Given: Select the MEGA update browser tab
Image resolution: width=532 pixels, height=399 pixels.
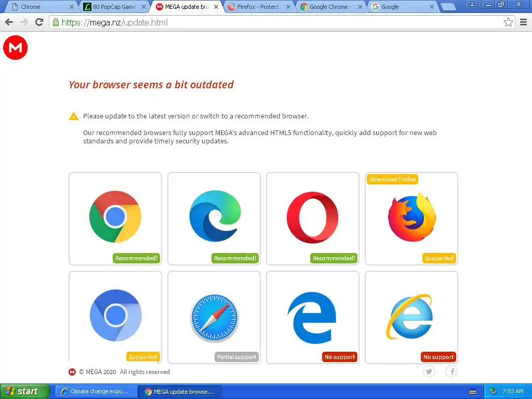Looking at the screenshot, I should coord(187,7).
